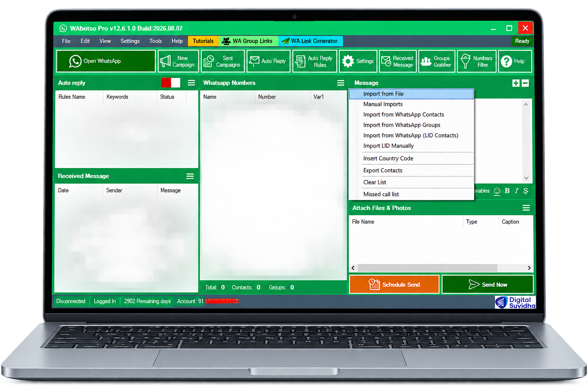Viewport: 588px width, 392px height.
Task: Select Export Contacts
Action: tap(411, 170)
